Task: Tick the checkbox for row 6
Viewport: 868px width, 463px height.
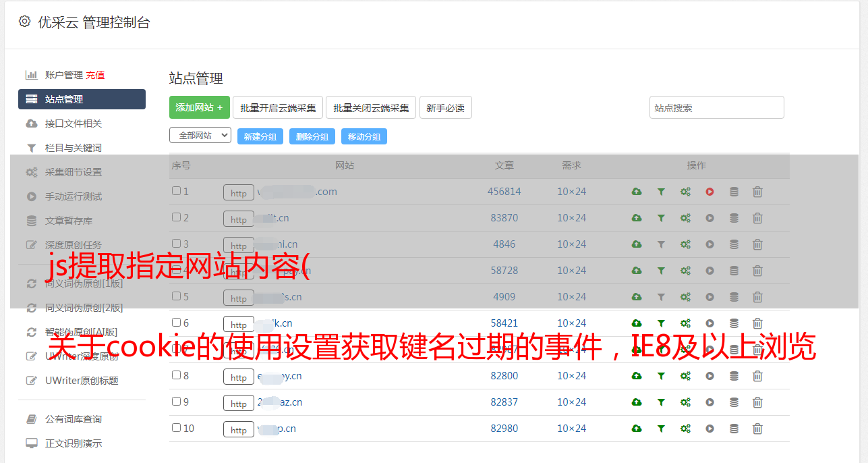Action: click(x=176, y=323)
